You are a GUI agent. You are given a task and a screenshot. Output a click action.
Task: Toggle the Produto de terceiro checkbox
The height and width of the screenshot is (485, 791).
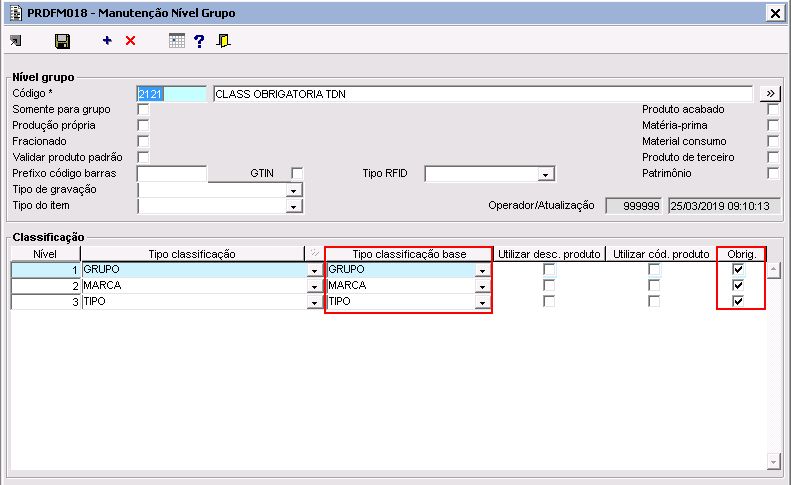773,157
